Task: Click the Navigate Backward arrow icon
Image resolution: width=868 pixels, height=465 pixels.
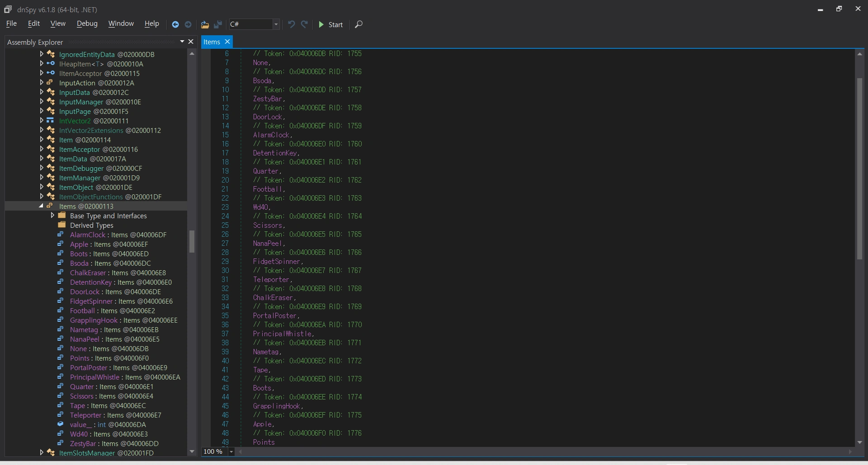Action: coord(175,24)
